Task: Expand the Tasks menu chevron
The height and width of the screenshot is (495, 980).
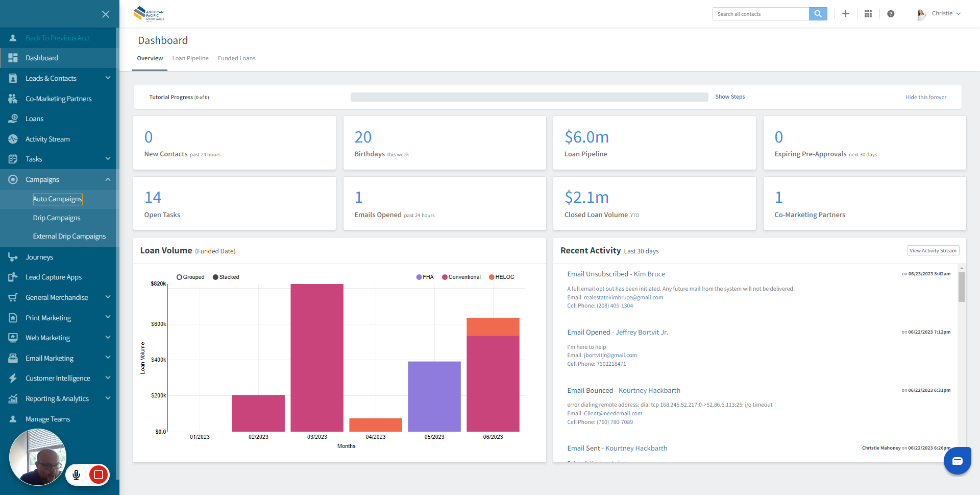Action: coord(108,158)
